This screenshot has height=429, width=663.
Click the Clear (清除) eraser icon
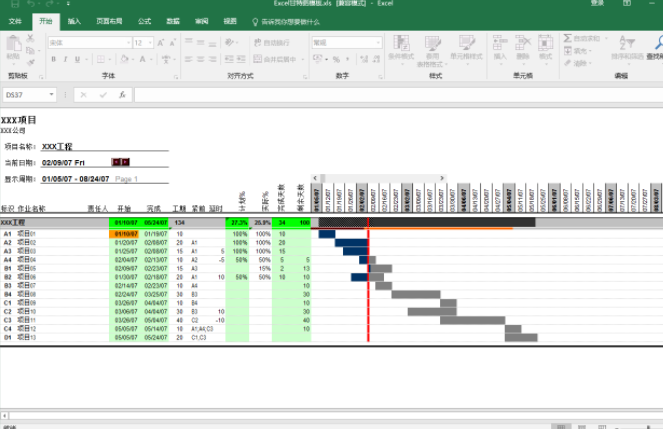568,63
